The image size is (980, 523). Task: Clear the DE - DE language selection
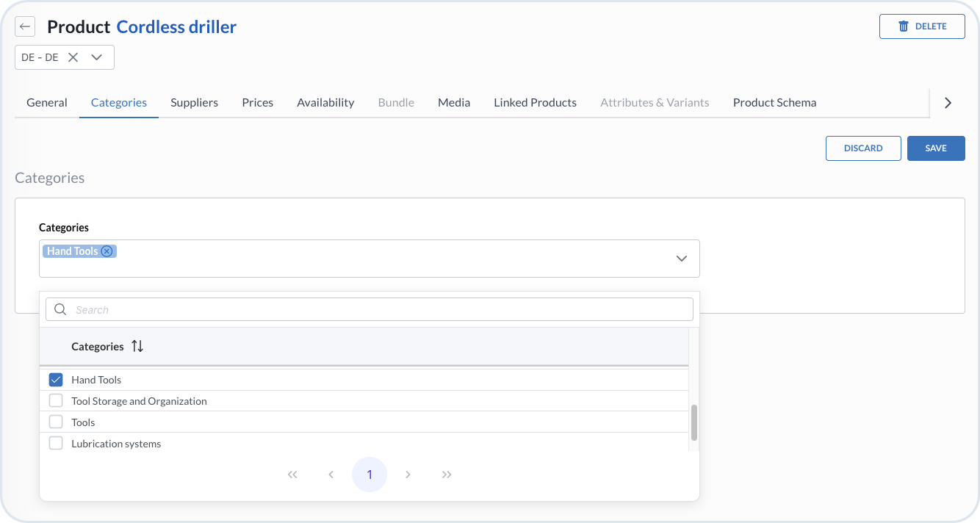[73, 57]
